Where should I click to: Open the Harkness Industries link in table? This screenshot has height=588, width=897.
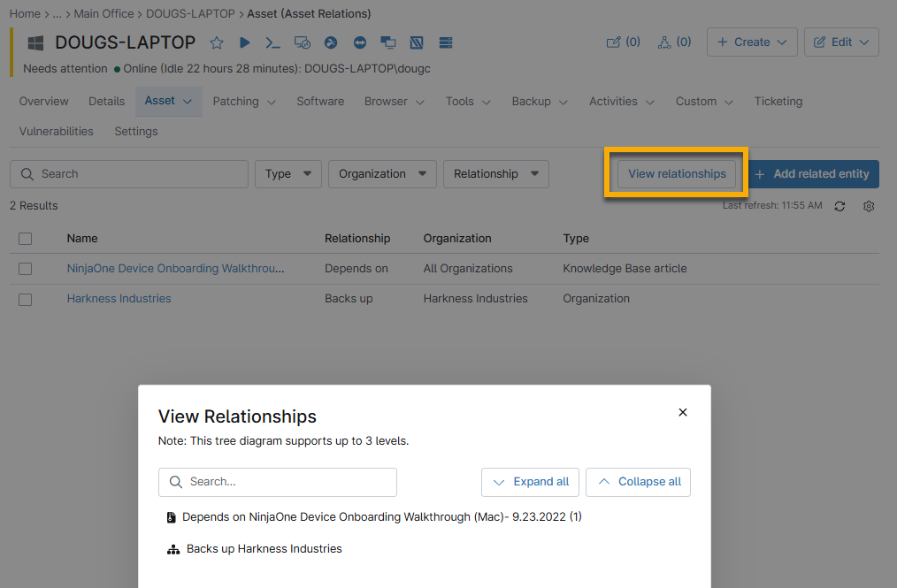pyautogui.click(x=119, y=299)
